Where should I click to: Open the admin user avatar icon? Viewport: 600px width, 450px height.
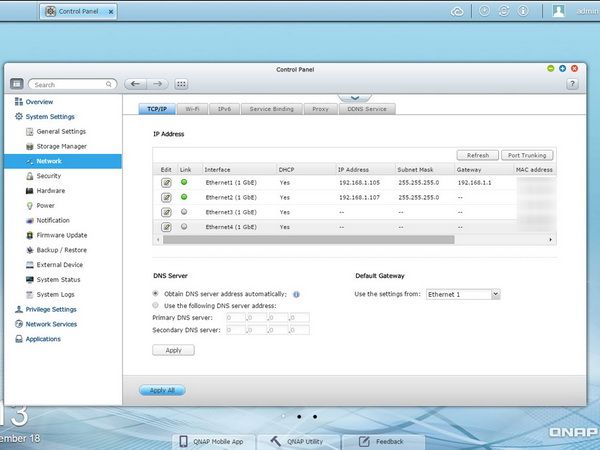pyautogui.click(x=559, y=11)
